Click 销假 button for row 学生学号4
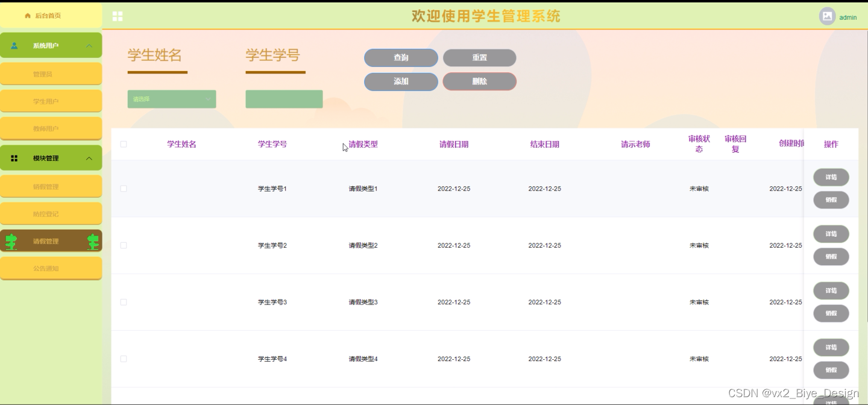 pyautogui.click(x=831, y=370)
